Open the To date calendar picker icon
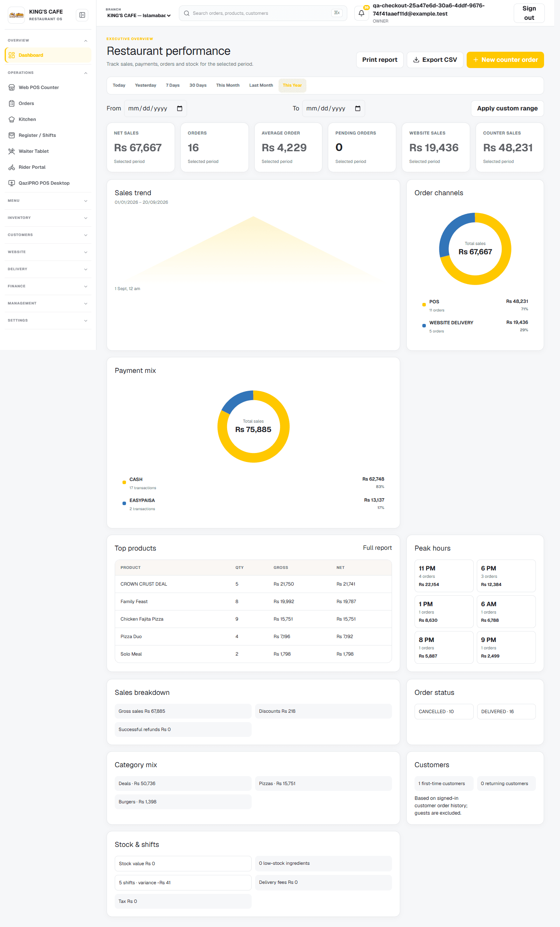The image size is (560, 927). (358, 108)
